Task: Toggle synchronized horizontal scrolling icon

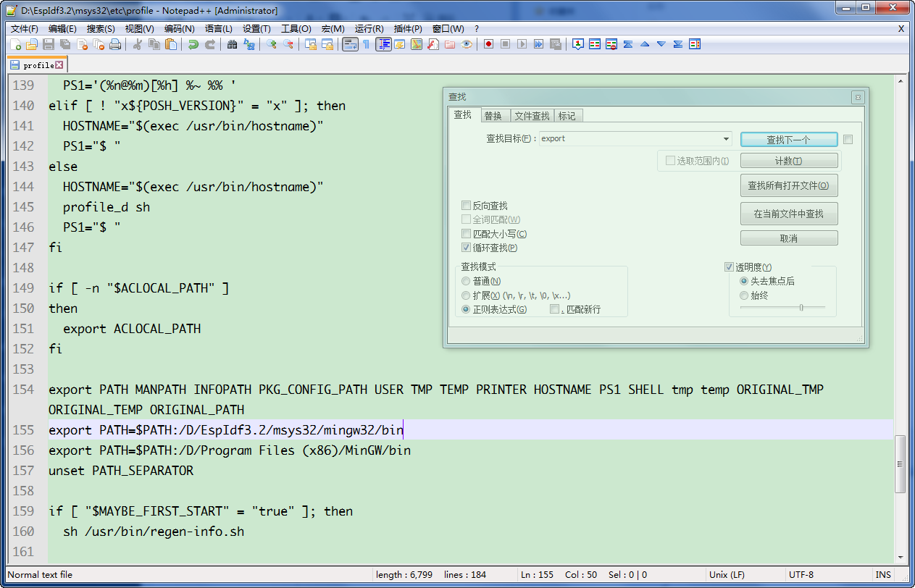Action: (327, 44)
